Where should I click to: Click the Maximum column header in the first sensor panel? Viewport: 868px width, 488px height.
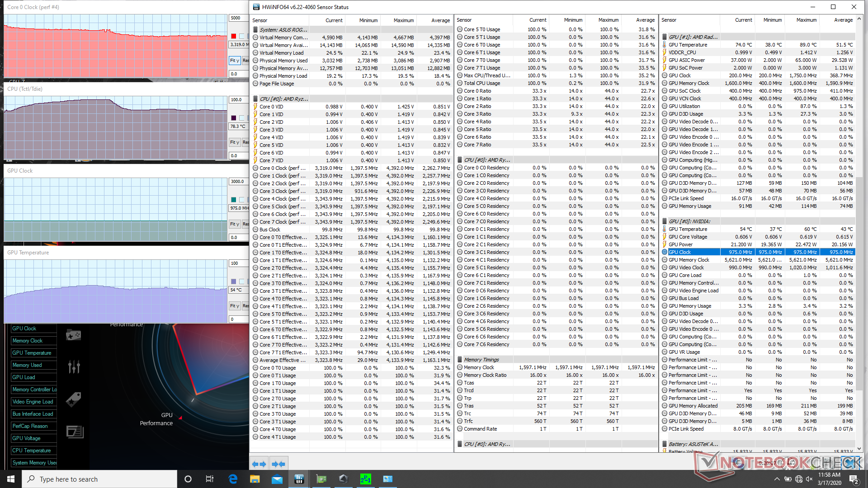(403, 20)
